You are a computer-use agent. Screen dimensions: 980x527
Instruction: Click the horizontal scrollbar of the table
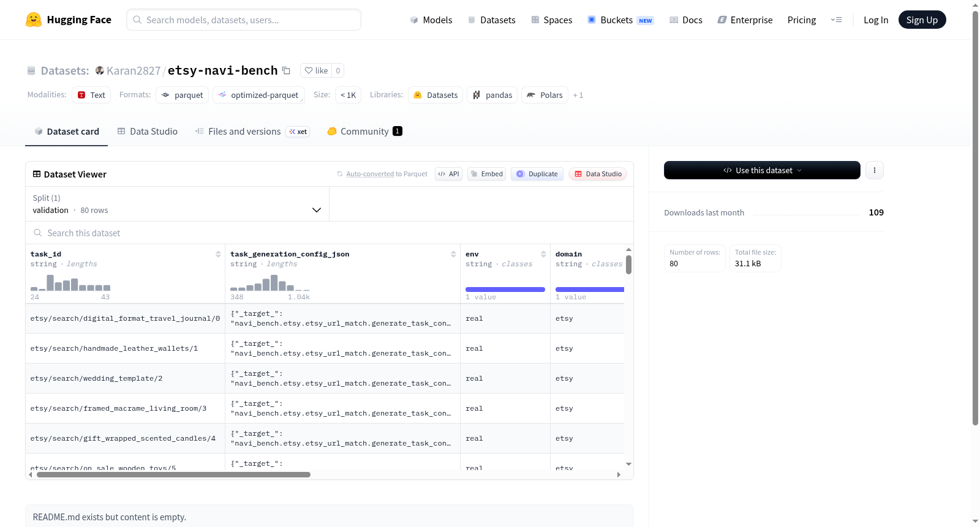click(173, 474)
